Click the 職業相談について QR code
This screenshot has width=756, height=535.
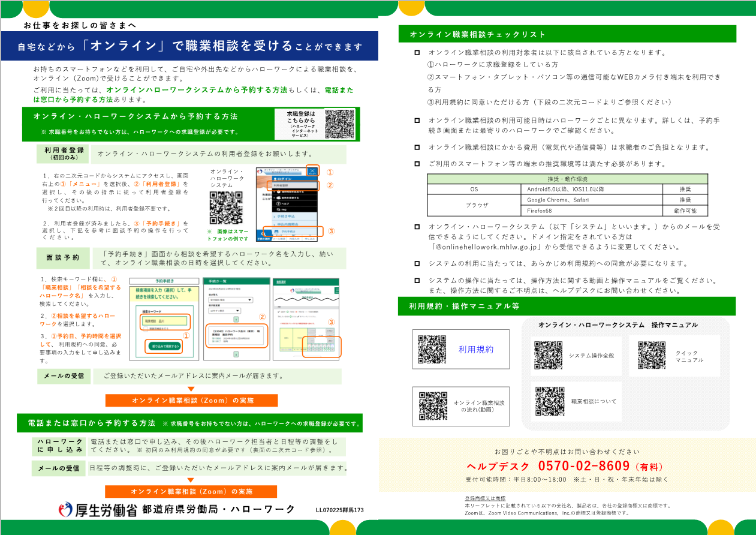549,401
